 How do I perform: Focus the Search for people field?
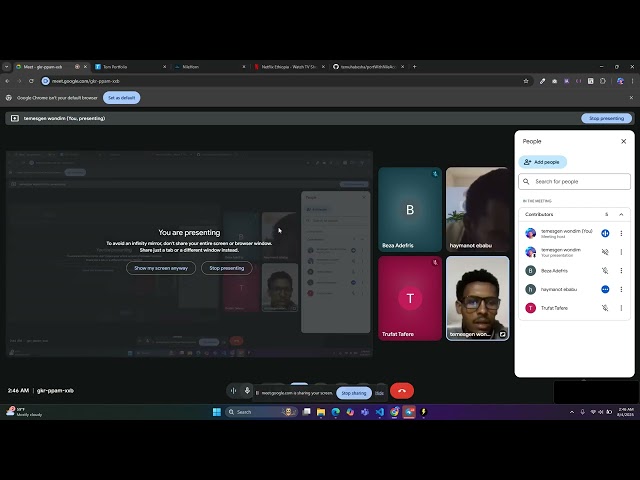point(574,182)
